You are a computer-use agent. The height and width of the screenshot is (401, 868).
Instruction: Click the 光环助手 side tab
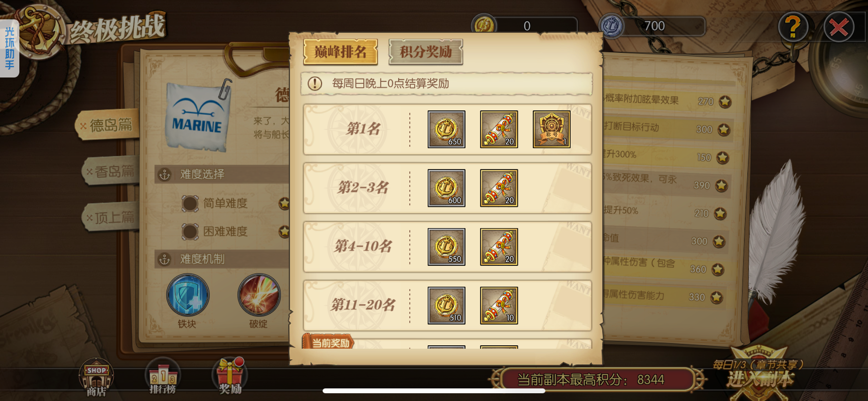click(9, 48)
